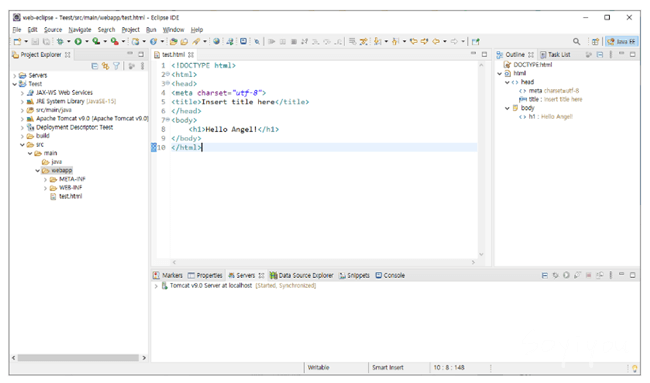
Task: Close the test.html editor tab
Action: click(191, 55)
